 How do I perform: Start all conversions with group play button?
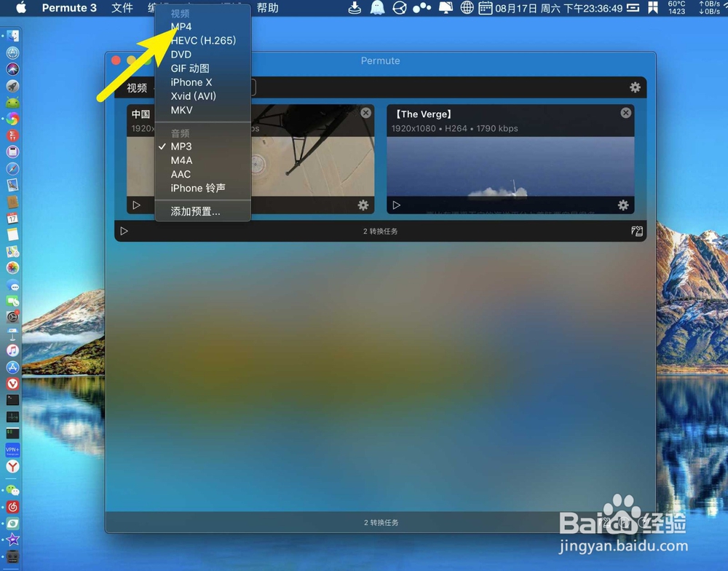tap(124, 231)
